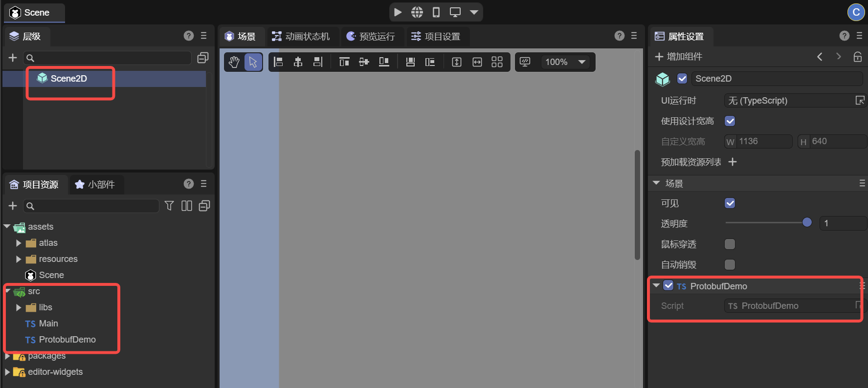Open the 项目设置 tab
868x388 pixels.
(436, 37)
